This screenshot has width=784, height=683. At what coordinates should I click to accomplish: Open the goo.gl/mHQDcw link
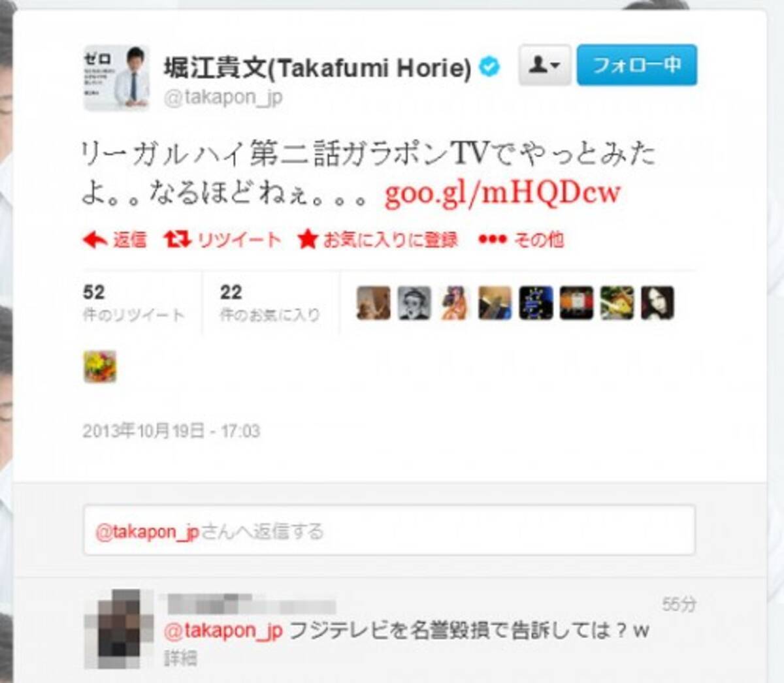(502, 193)
